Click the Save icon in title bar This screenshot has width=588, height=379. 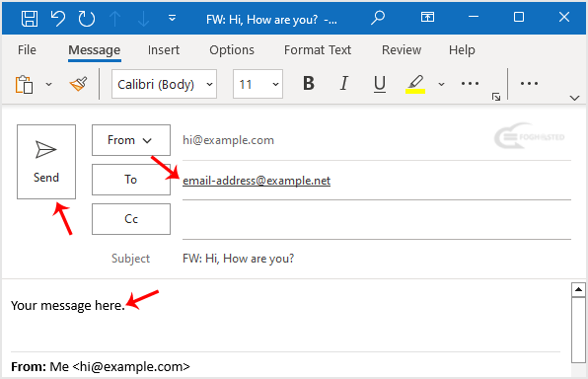pos(30,19)
